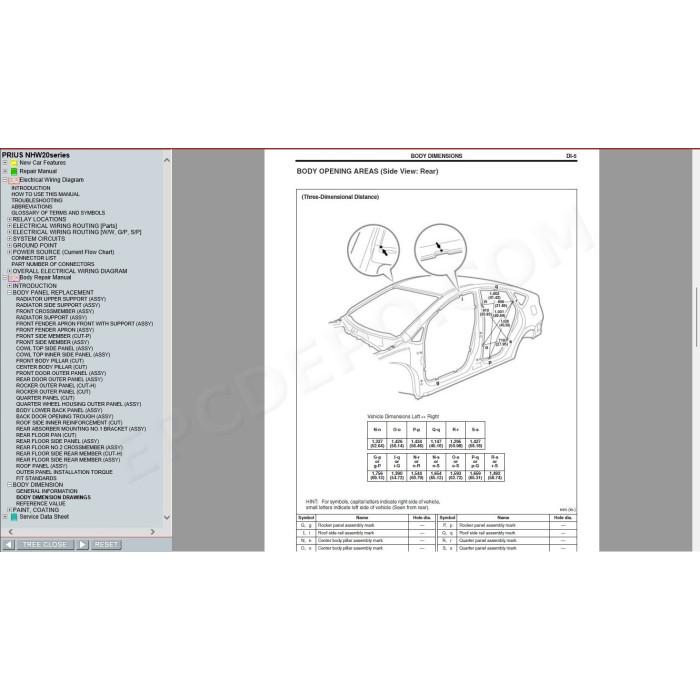Open CENTER BODY PILLAR (CUT)
The image size is (700, 700).
tap(52, 367)
